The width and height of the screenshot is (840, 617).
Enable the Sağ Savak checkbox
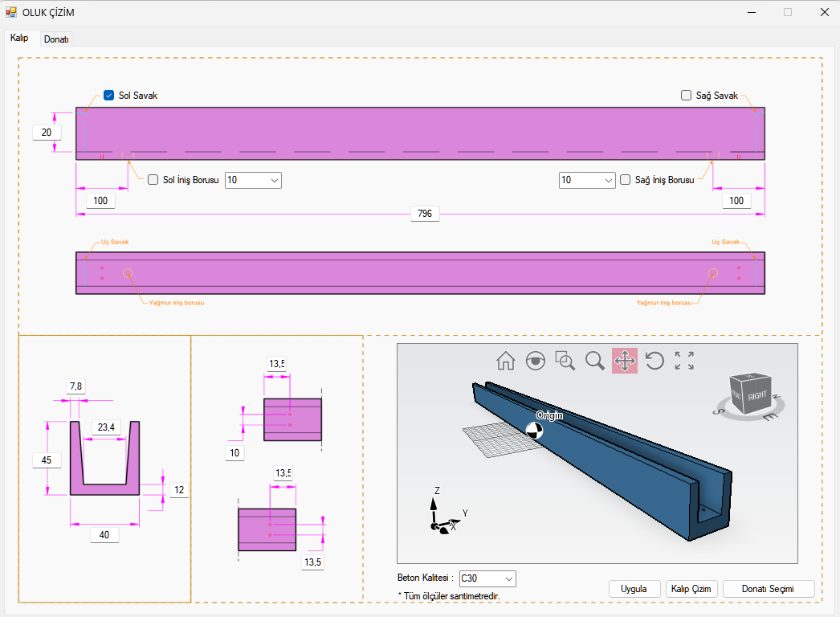[x=687, y=96]
